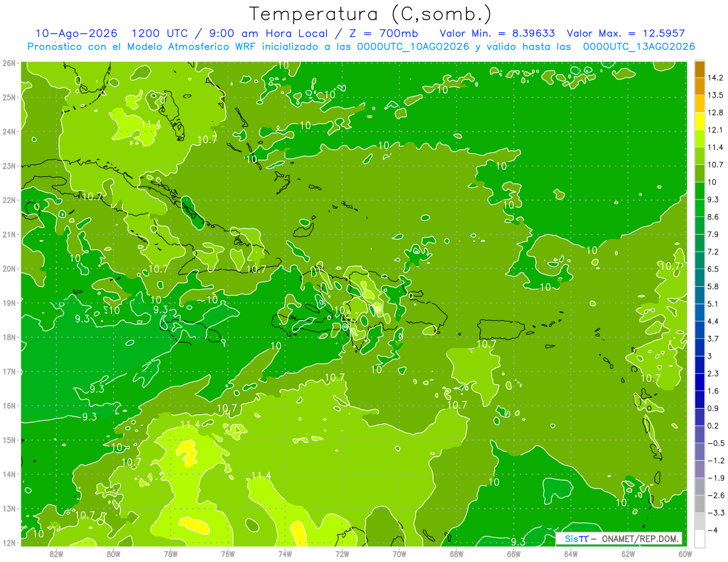Click the blue swatch between 3.7 and 4.4

click(x=699, y=330)
